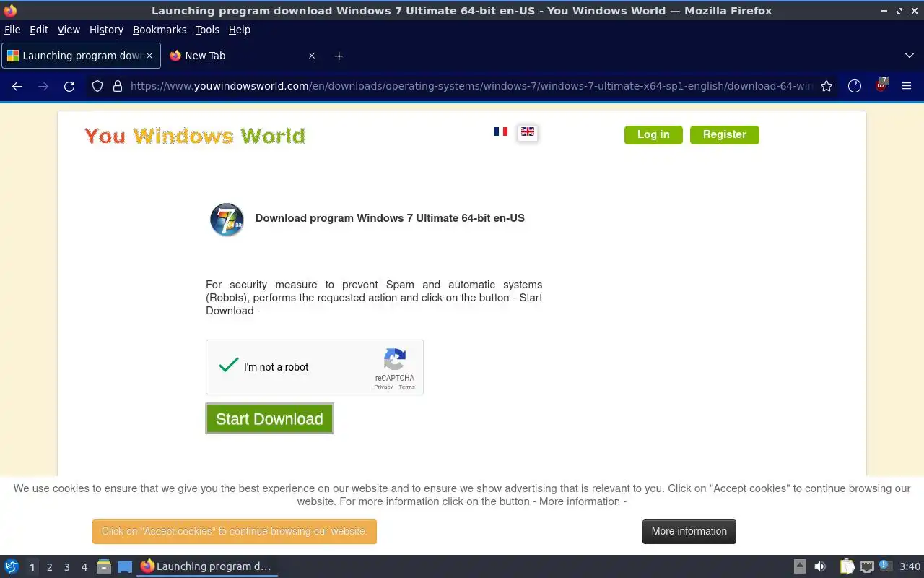Open the Bookmarks menu
924x578 pixels.
(160, 30)
